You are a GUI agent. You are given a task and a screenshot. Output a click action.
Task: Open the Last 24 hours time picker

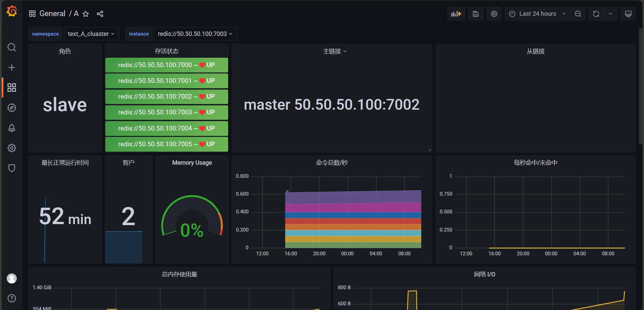538,14
